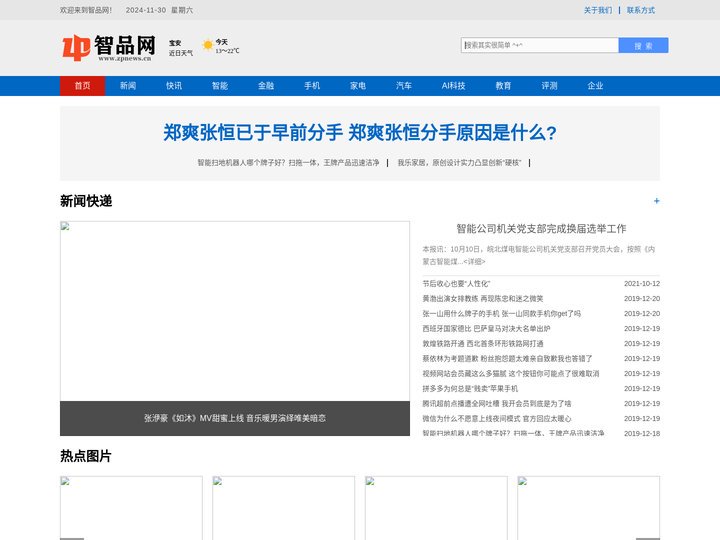The width and height of the screenshot is (720, 540).
Task: Open third 热点图片 thumbnail
Action: (x=436, y=508)
